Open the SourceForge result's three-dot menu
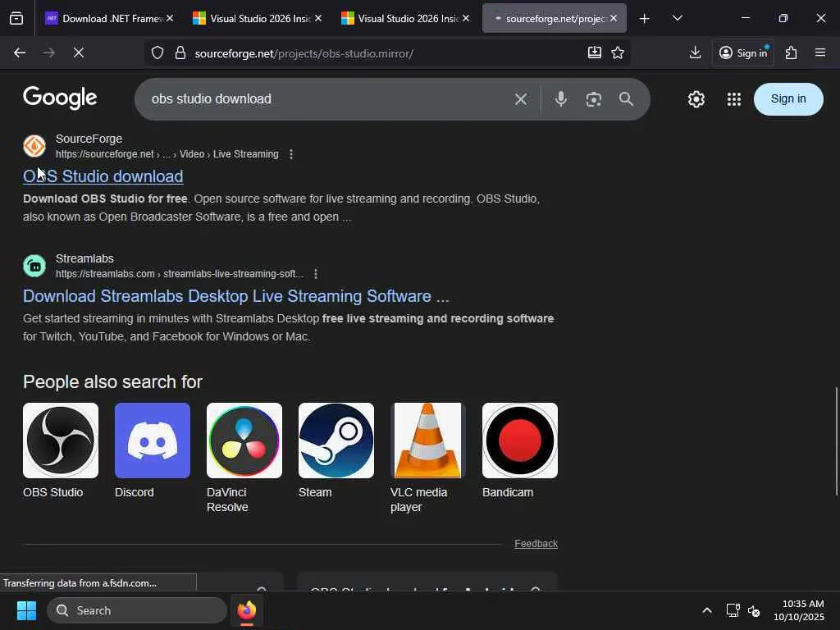The height and width of the screenshot is (630, 840). [x=291, y=154]
